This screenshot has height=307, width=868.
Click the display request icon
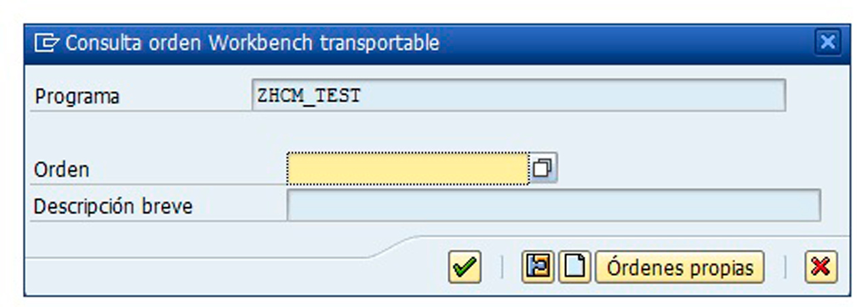point(538,267)
